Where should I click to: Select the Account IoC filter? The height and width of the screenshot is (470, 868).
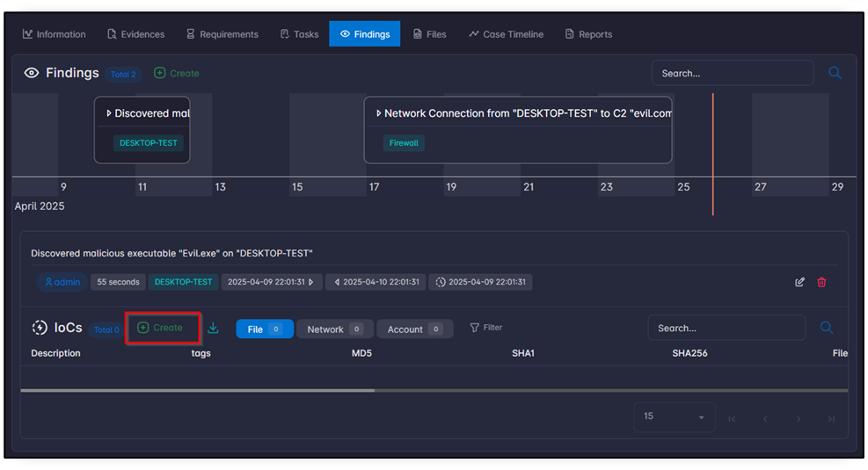click(414, 329)
